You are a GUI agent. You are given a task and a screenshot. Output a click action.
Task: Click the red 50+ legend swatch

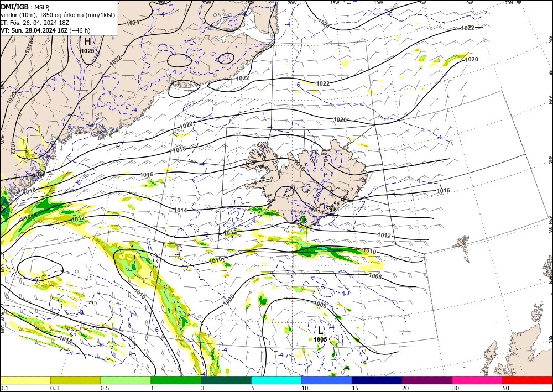(x=528, y=380)
